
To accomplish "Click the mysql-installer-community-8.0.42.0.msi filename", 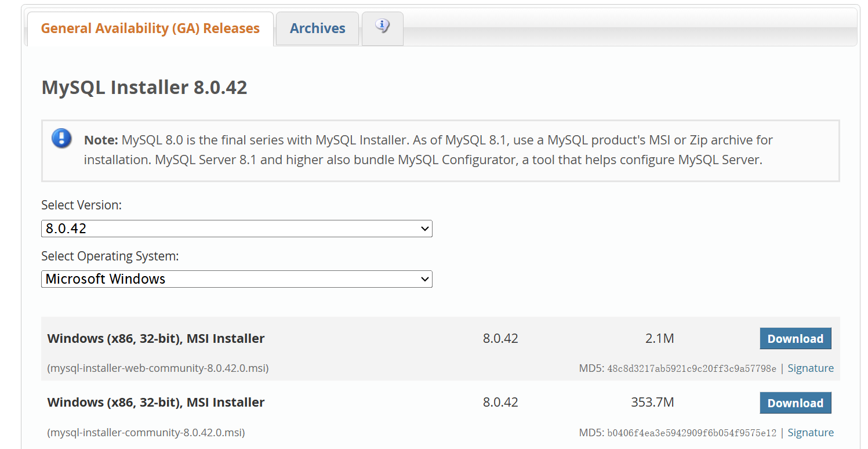I will (x=146, y=433).
